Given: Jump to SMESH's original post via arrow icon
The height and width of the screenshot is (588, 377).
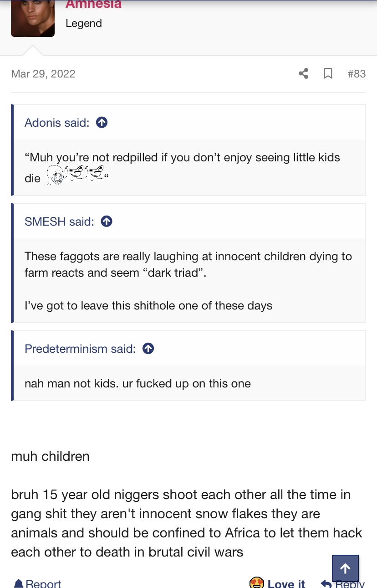Looking at the screenshot, I should pyautogui.click(x=107, y=221).
